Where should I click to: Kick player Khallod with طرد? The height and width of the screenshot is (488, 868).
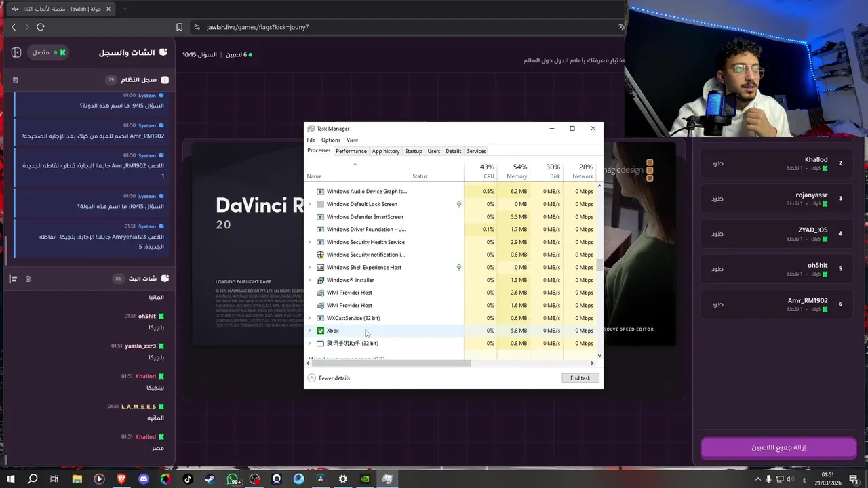(717, 163)
